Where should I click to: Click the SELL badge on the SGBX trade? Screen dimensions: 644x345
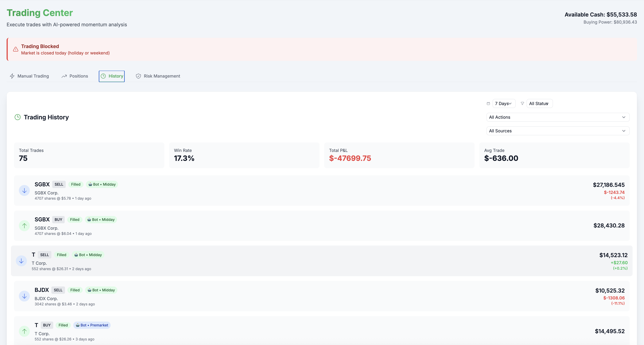(59, 184)
